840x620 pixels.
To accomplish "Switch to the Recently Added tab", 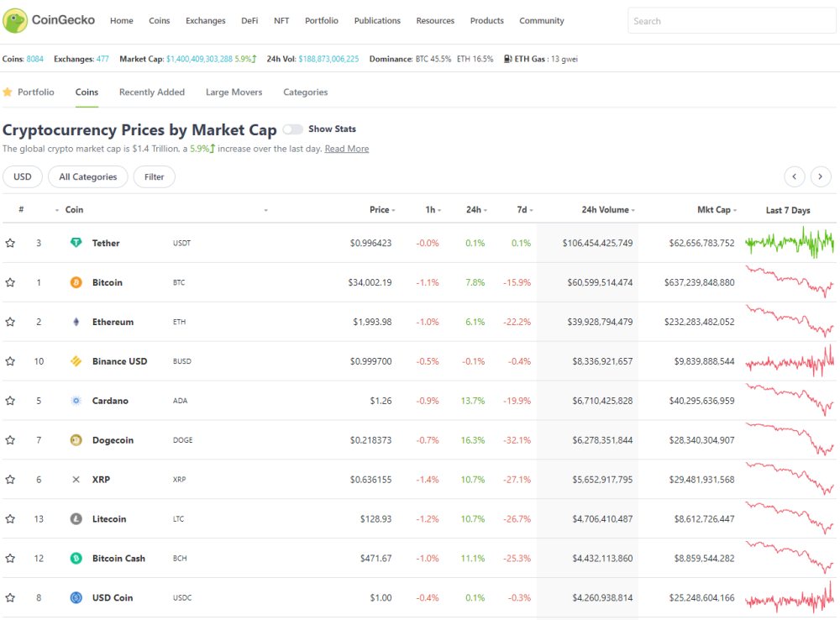I will click(151, 92).
